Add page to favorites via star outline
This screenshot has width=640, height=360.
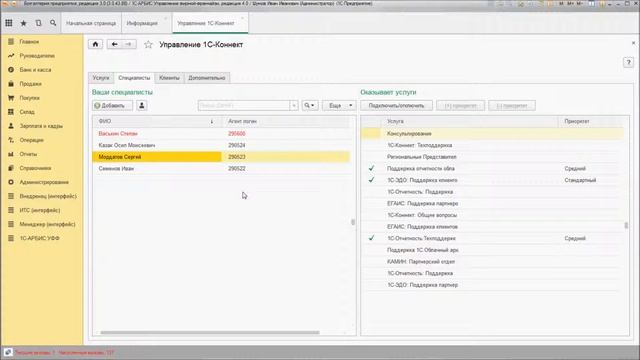148,44
